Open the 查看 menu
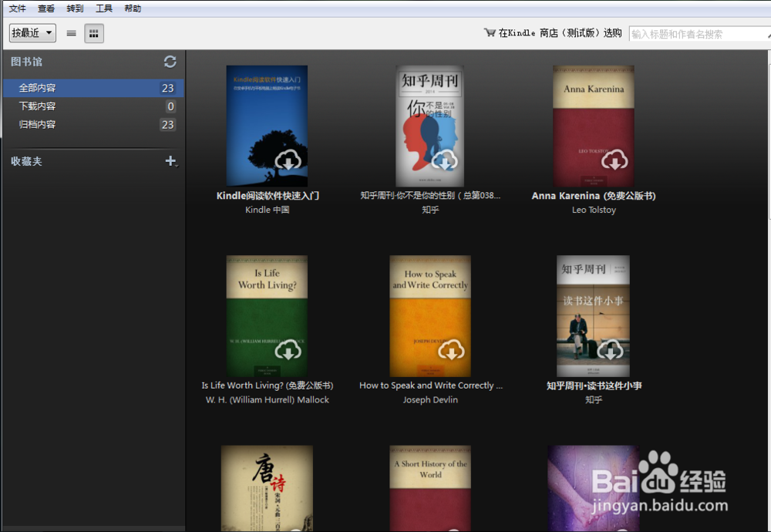 click(x=46, y=8)
